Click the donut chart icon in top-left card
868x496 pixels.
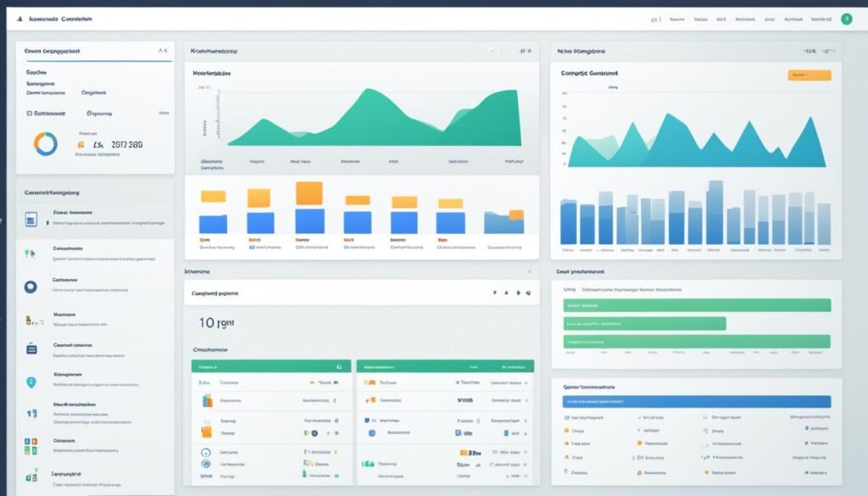tap(46, 143)
